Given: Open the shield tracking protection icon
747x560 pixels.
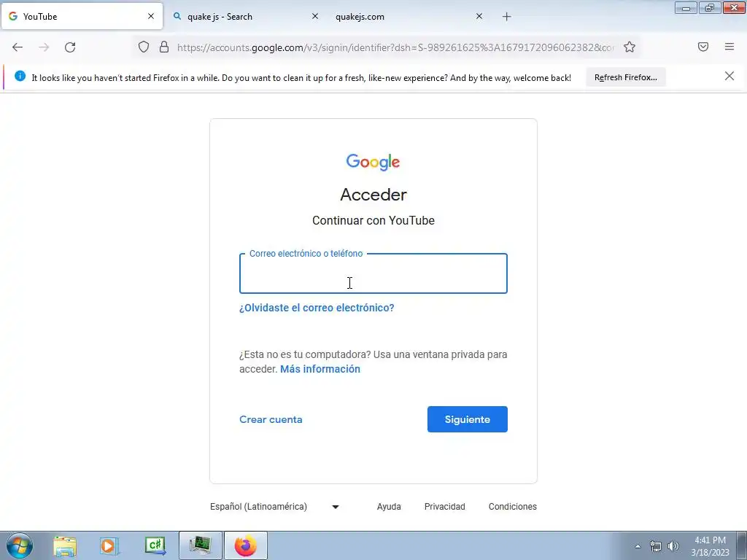Looking at the screenshot, I should coord(144,47).
